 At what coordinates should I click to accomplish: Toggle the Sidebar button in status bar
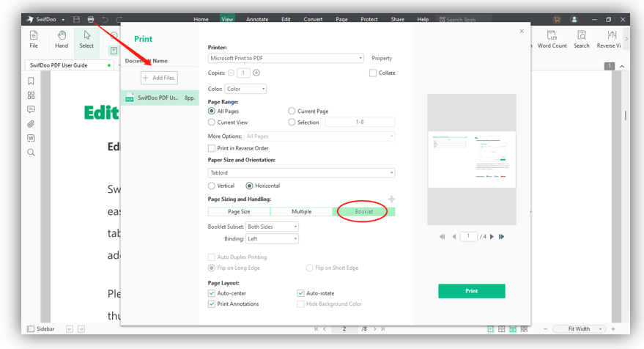point(40,329)
